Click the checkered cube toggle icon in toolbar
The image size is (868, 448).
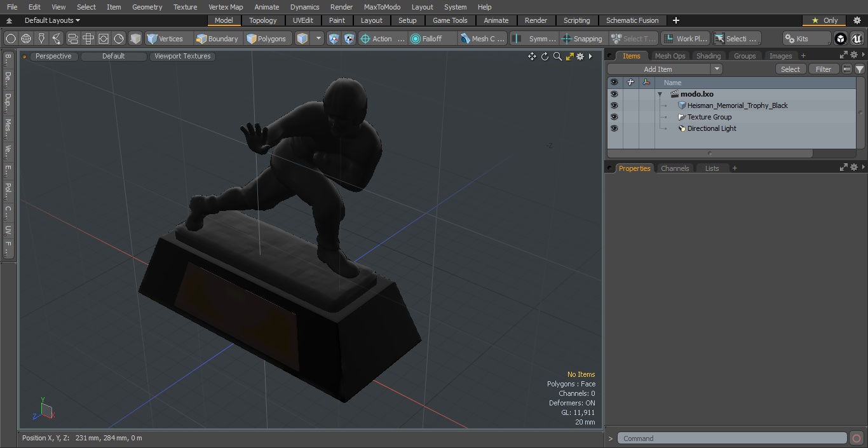(x=349, y=39)
